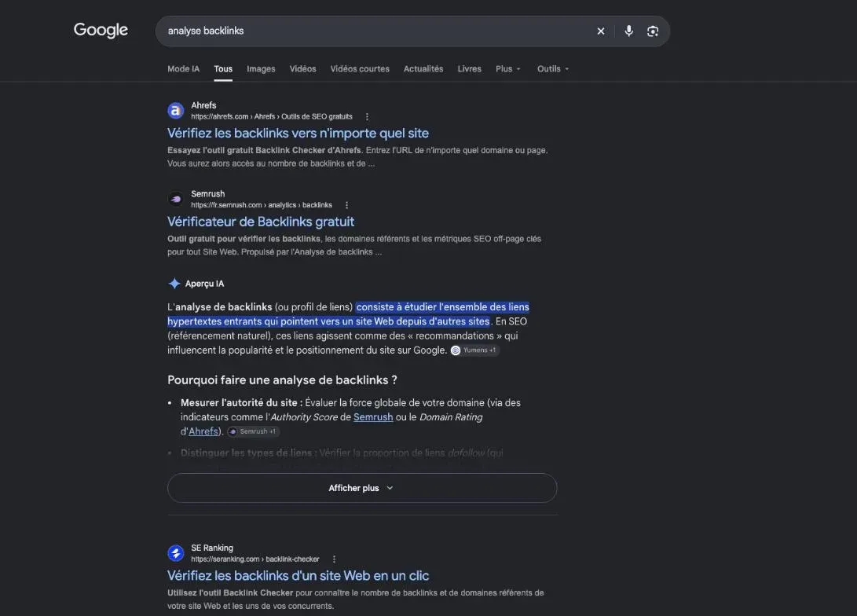Viewport: 857px width, 616px height.
Task: Open the Vidéos tab
Action: coord(302,69)
